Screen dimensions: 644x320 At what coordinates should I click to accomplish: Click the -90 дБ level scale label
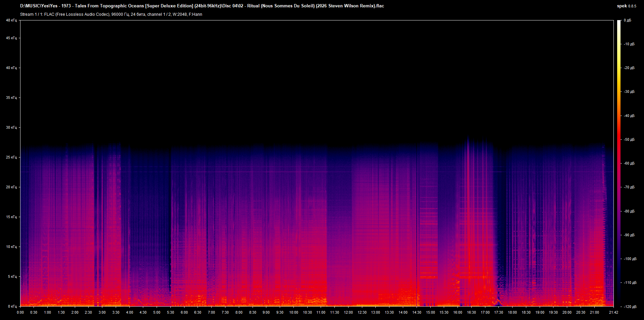[629, 235]
